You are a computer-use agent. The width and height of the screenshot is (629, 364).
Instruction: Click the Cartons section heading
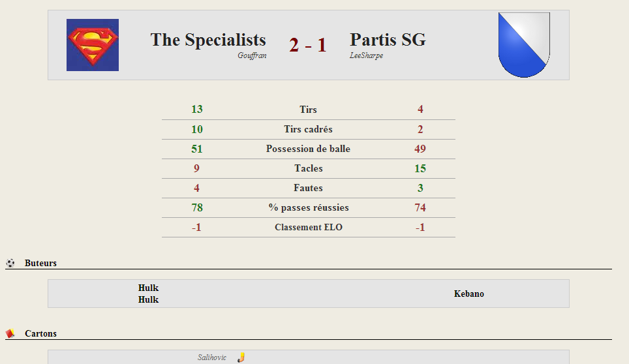coord(40,333)
